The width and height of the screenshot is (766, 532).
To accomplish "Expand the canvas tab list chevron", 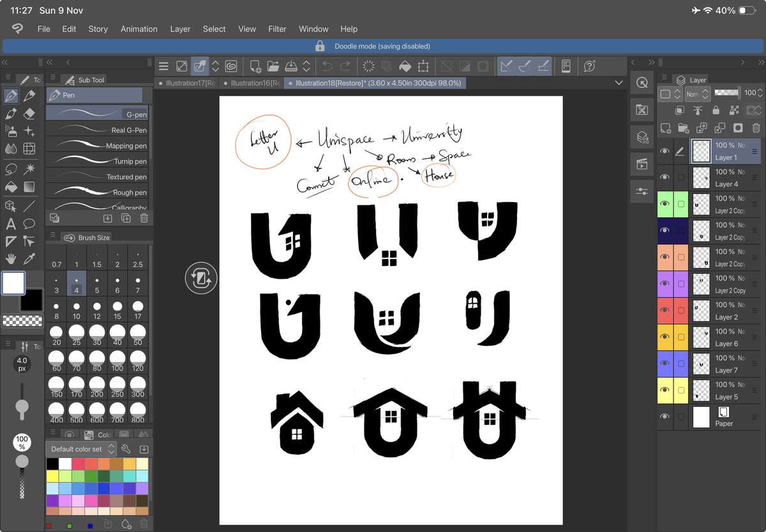I will coord(619,83).
